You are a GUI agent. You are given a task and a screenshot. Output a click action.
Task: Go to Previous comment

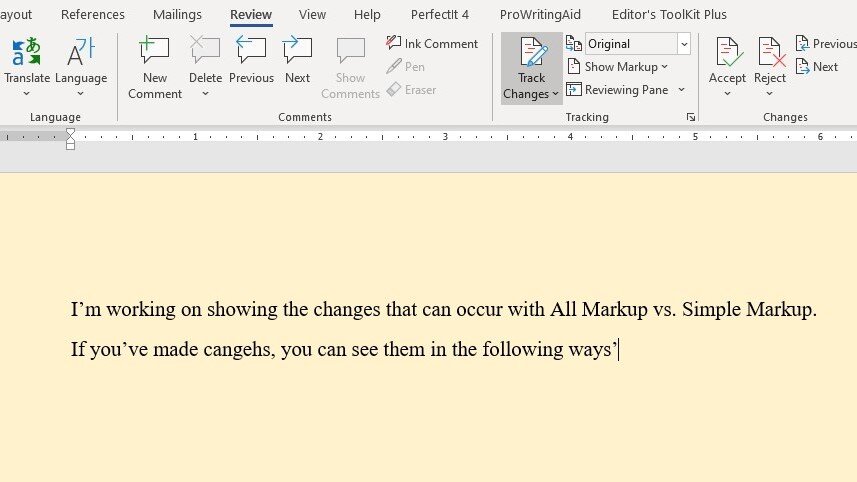pos(251,60)
